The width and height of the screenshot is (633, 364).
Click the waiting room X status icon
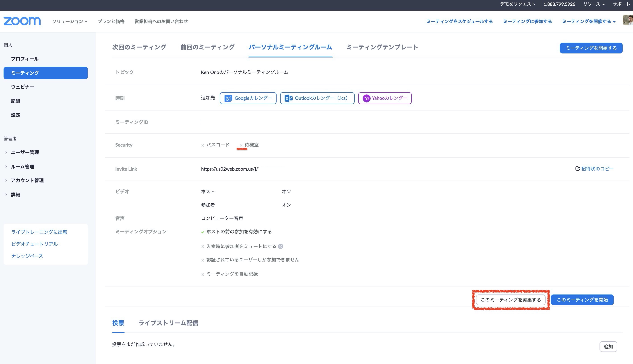point(241,145)
